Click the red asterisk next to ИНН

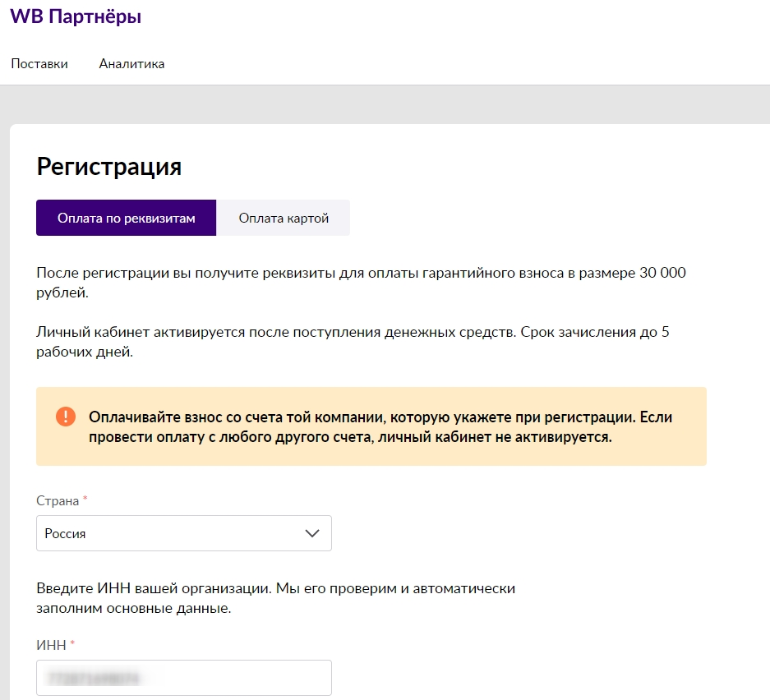[x=72, y=642]
